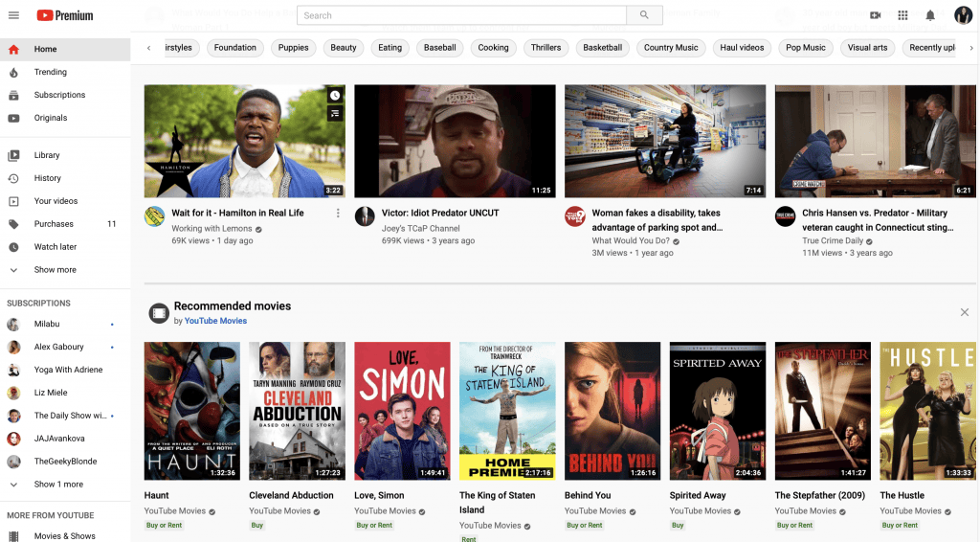980x542 pixels.
Task: Select the Foundation chip
Action: [x=235, y=48]
